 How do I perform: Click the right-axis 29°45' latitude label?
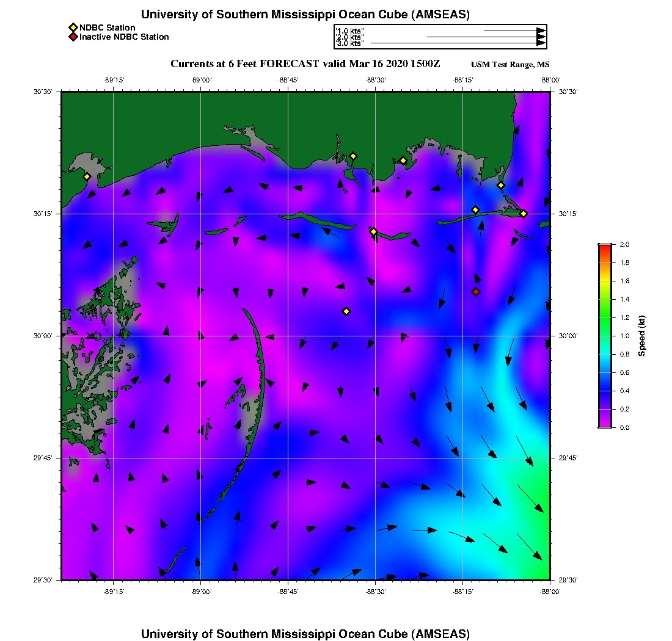point(568,458)
